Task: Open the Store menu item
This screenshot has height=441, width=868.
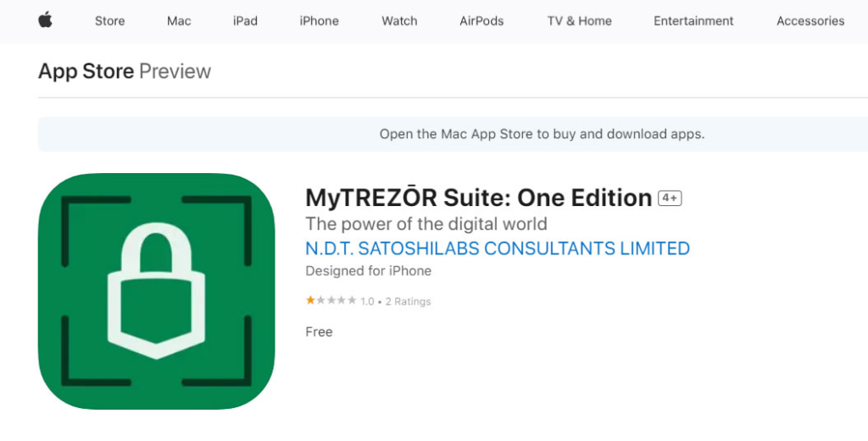Action: point(109,21)
